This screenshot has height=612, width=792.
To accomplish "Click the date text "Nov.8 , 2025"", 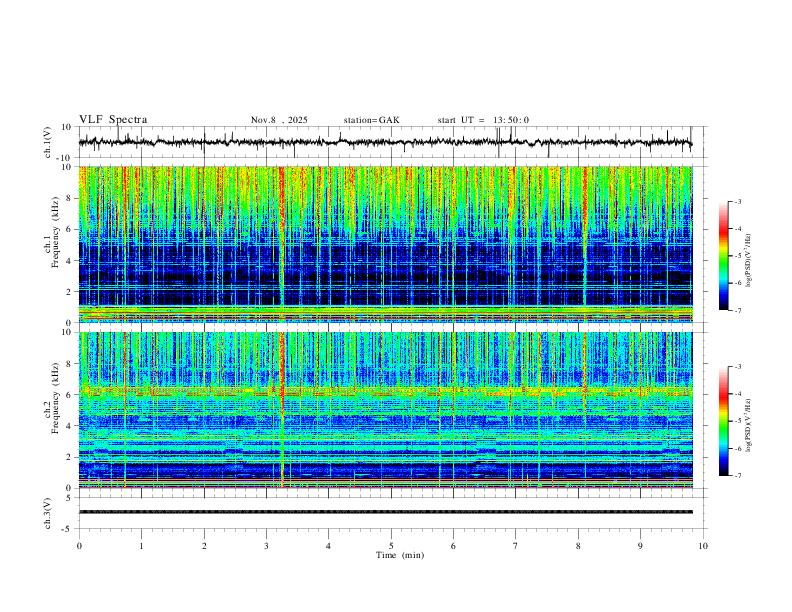I will (x=279, y=120).
